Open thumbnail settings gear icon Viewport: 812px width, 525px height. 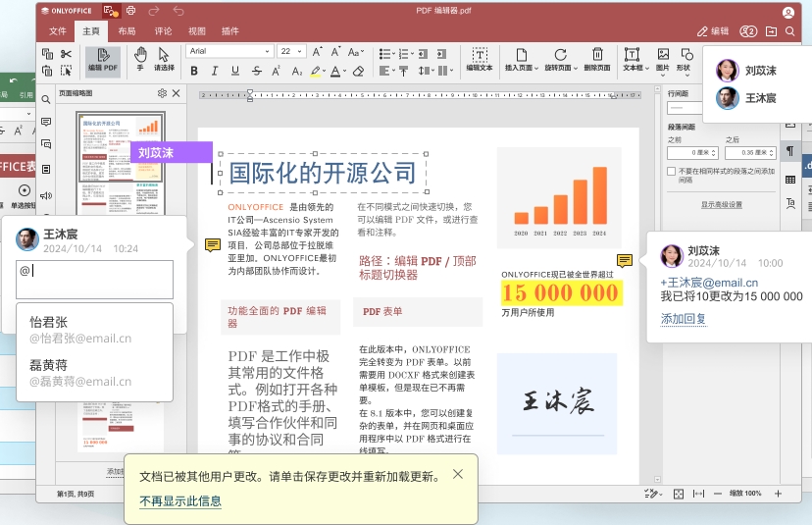pos(162,93)
